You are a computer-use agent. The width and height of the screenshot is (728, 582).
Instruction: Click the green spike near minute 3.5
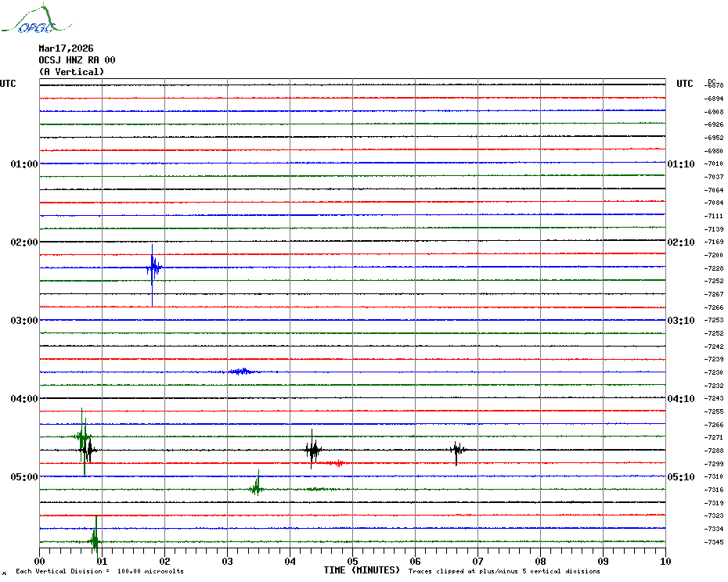tap(257, 488)
